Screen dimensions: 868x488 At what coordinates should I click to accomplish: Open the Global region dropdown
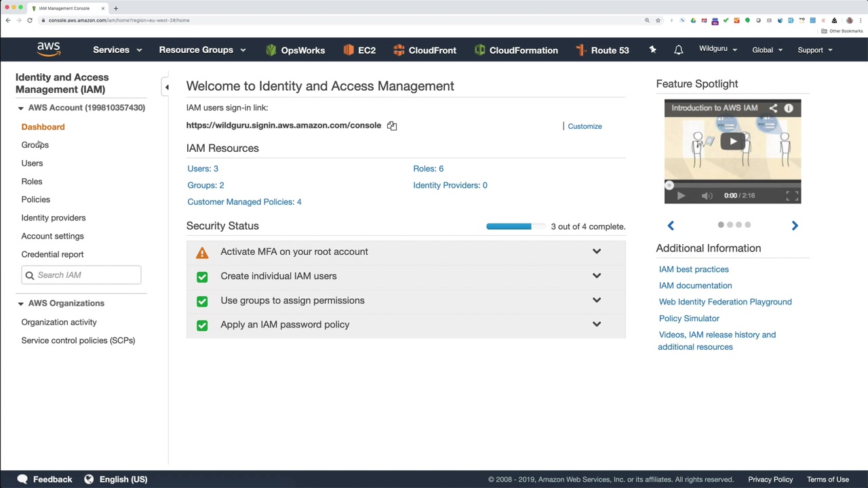coord(767,50)
